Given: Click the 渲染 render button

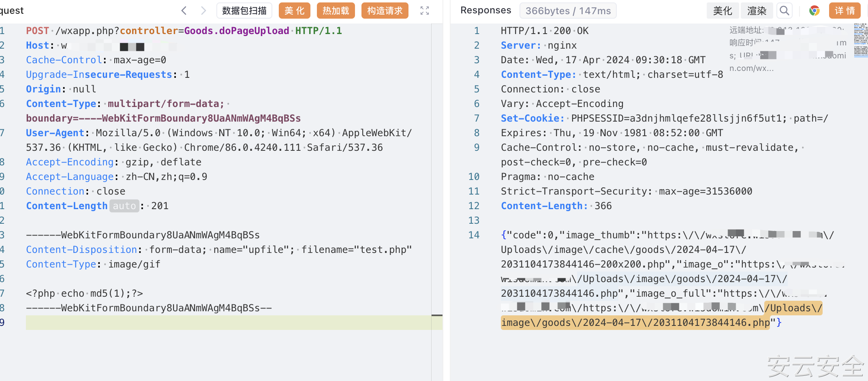Looking at the screenshot, I should [x=757, y=11].
